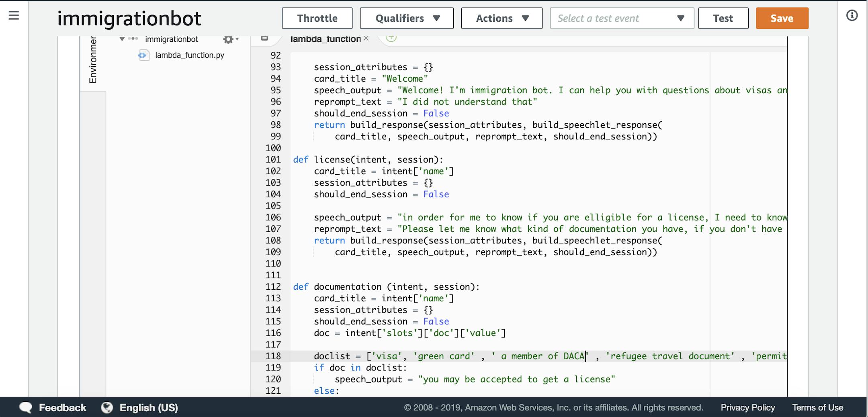Toggle the Environment side panel tab
Image resolution: width=868 pixels, height=417 pixels.
click(93, 60)
